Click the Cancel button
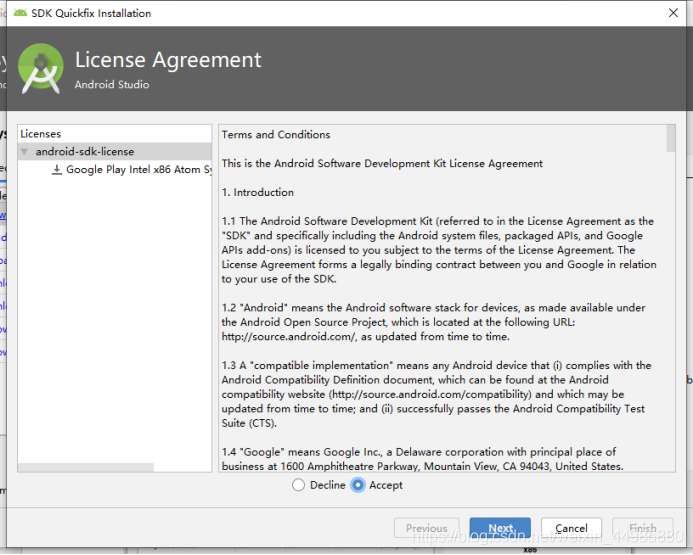 [571, 528]
